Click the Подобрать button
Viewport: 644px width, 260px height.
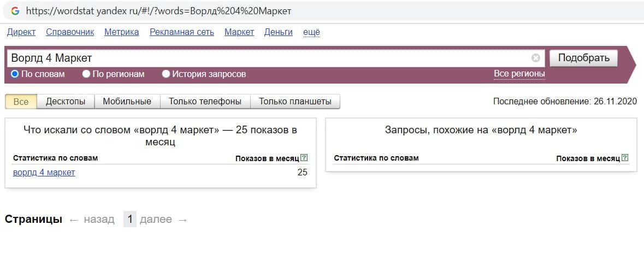[583, 58]
